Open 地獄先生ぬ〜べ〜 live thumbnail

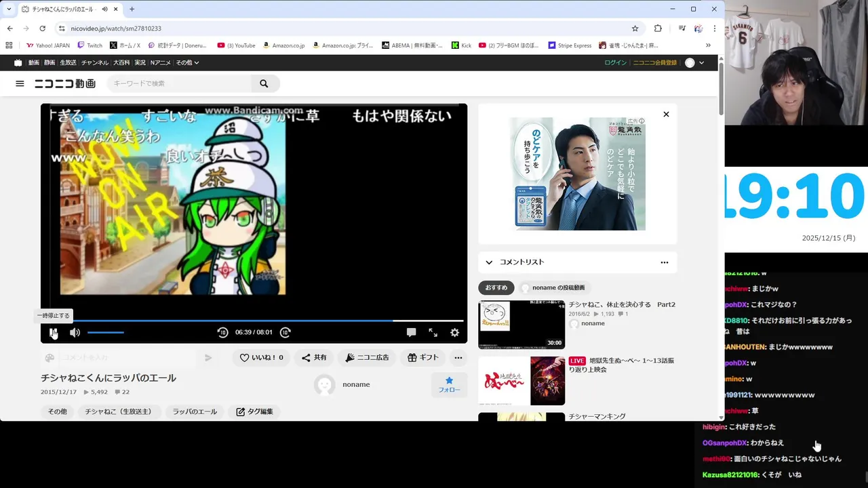pos(521,381)
